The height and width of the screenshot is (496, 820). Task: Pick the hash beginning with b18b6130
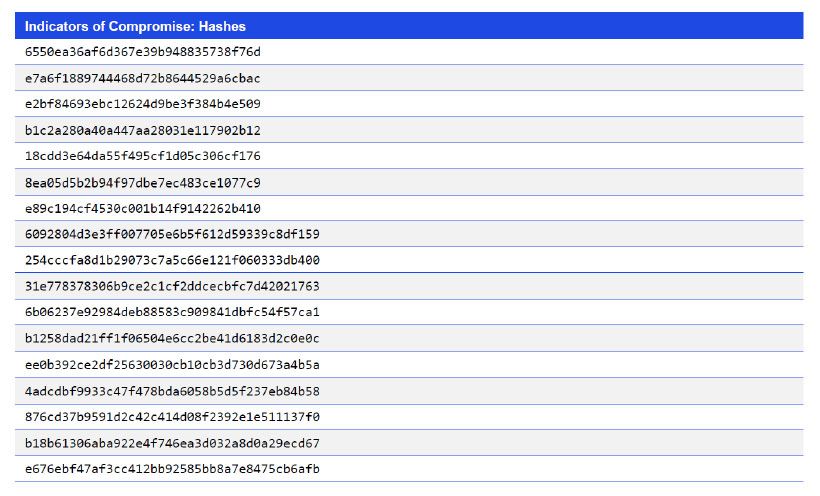pyautogui.click(x=172, y=442)
